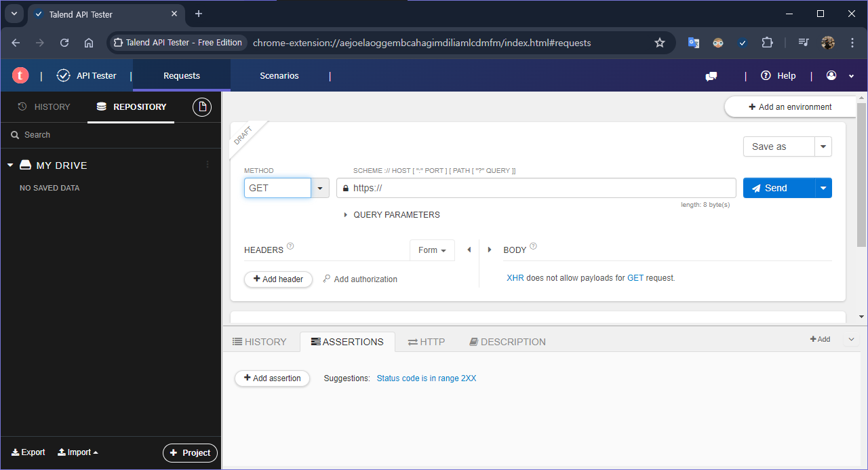Click the repository Search field
Image resolution: width=868 pixels, height=470 pixels.
click(111, 135)
